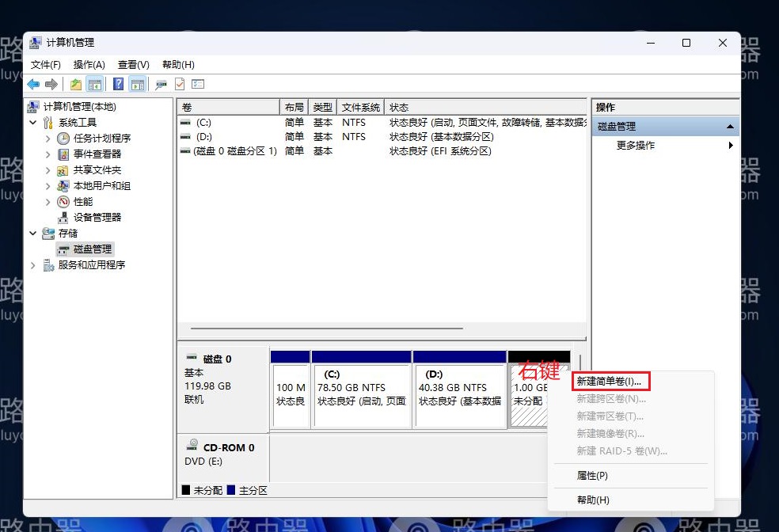
Task: Choose 新建简单卷(I)... from context menu
Action: click(x=610, y=382)
